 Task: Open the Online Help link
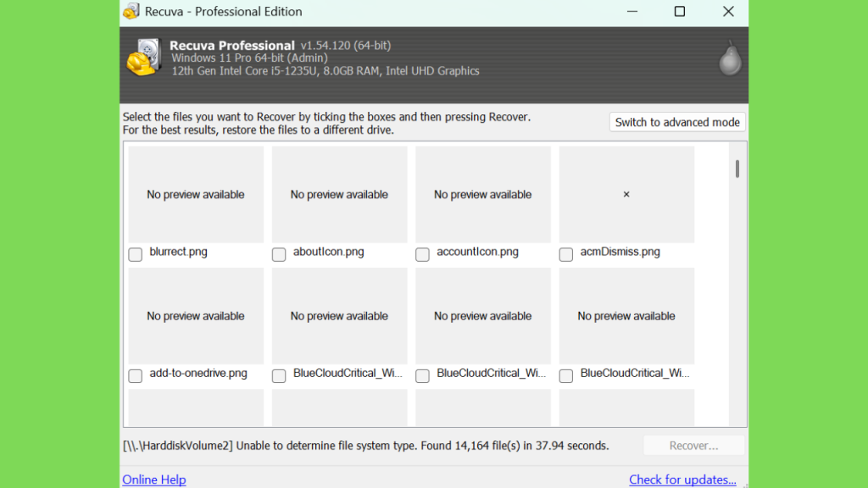[x=154, y=480]
